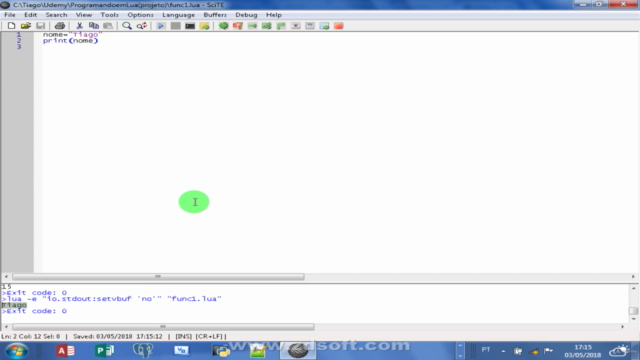
Task: Click the picture with arrow toolbar icon
Action: click(324, 26)
